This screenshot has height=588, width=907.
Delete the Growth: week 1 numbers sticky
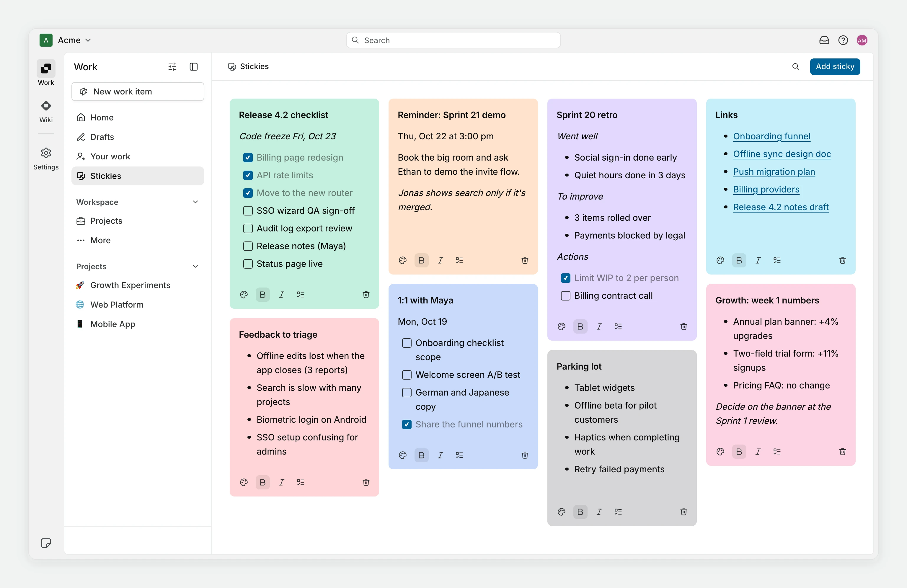tap(843, 452)
